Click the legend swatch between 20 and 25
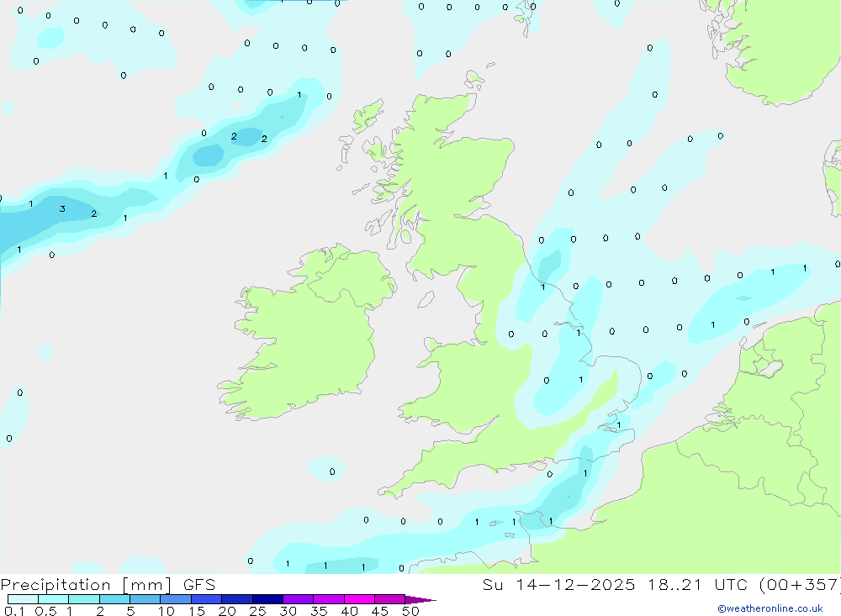Screen dimensions: 841x616 coord(237,599)
